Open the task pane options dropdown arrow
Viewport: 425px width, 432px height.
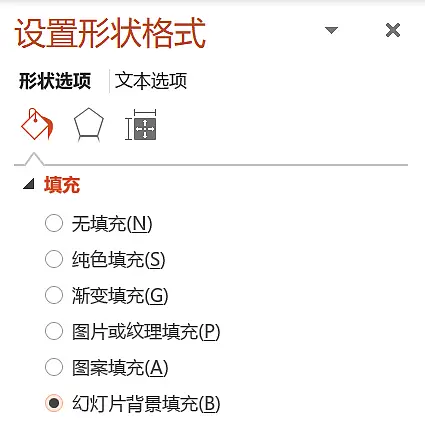(331, 30)
